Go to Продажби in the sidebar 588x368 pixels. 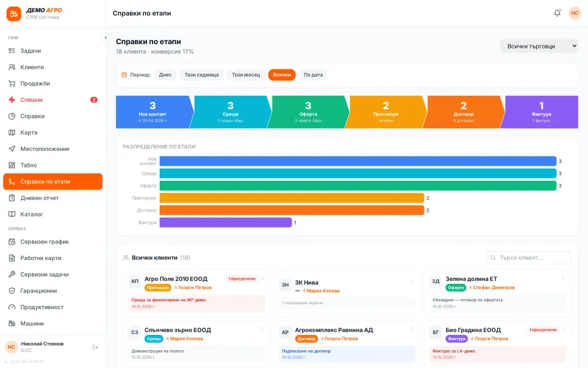click(53, 83)
